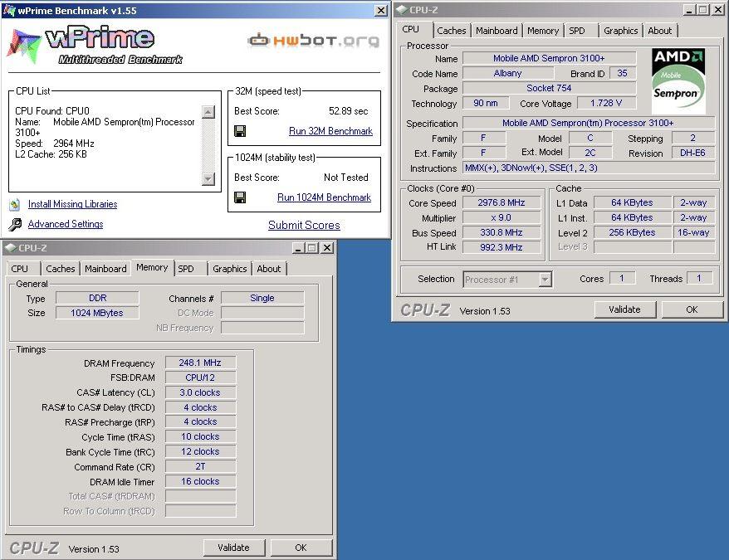
Task: Click the Revision value DH-E6
Action: (692, 153)
